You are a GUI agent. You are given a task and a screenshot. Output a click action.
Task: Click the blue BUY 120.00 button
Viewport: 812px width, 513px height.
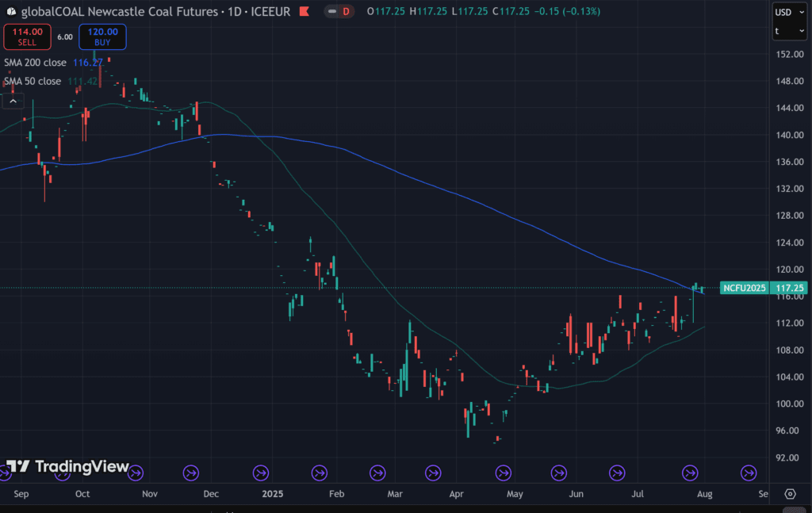click(102, 36)
